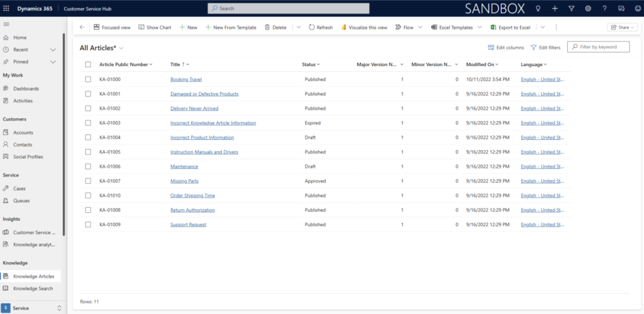Expand the Pinned section chevron
644x314 pixels.
point(53,62)
